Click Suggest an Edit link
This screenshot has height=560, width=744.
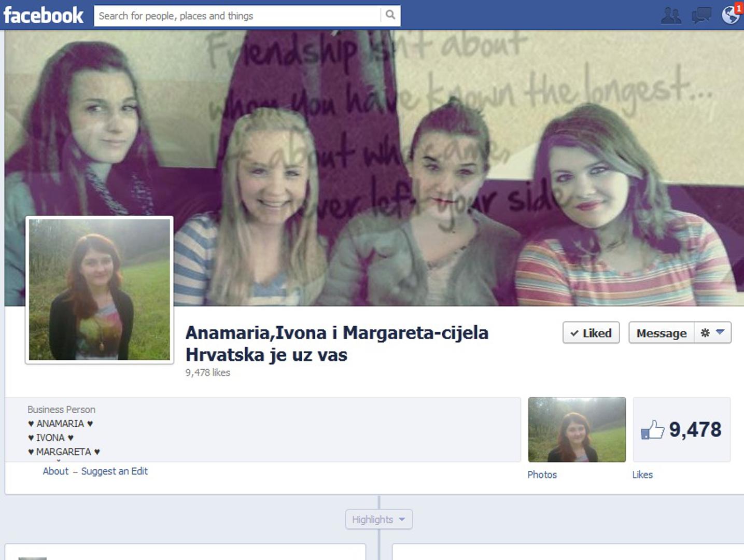coord(114,471)
